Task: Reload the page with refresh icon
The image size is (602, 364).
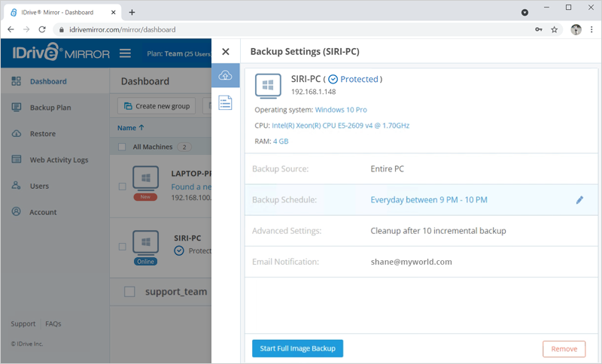Action: [42, 29]
